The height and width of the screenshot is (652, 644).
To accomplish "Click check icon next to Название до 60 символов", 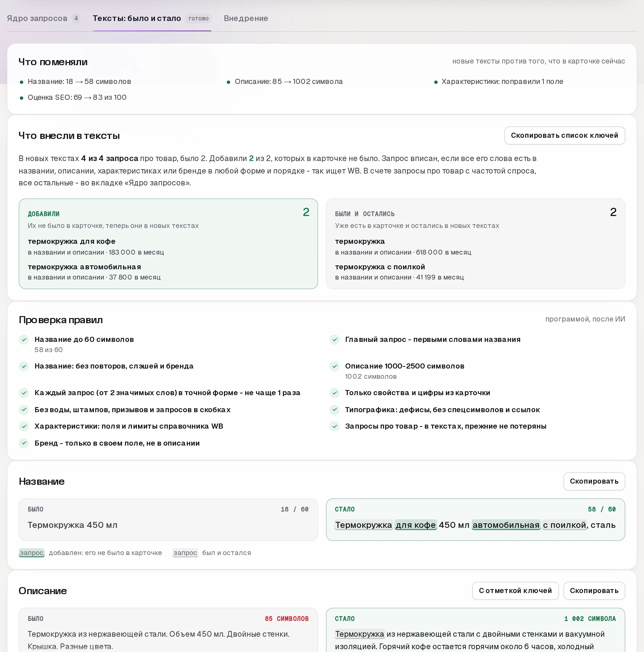I will point(24,340).
